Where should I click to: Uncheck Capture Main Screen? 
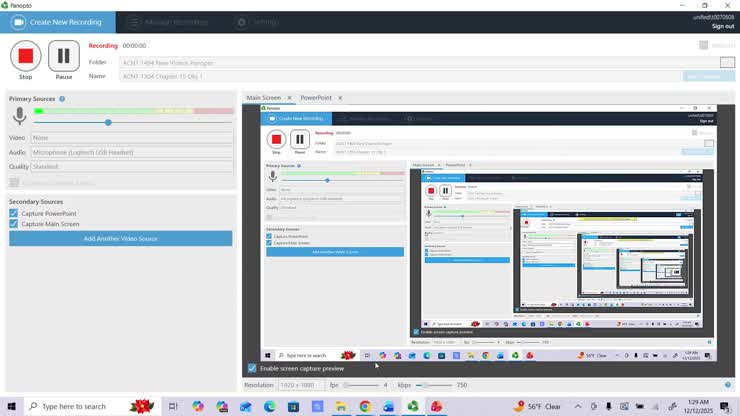coord(14,224)
